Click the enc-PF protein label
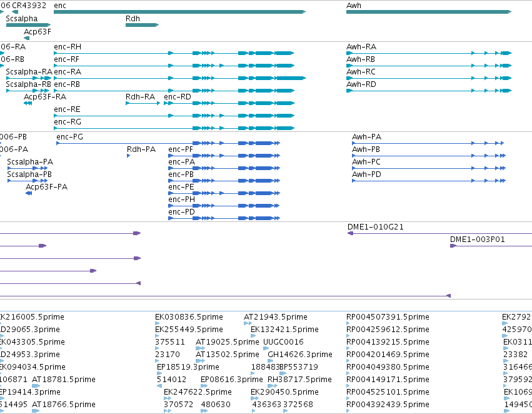This screenshot has width=532, height=414. pos(181,149)
